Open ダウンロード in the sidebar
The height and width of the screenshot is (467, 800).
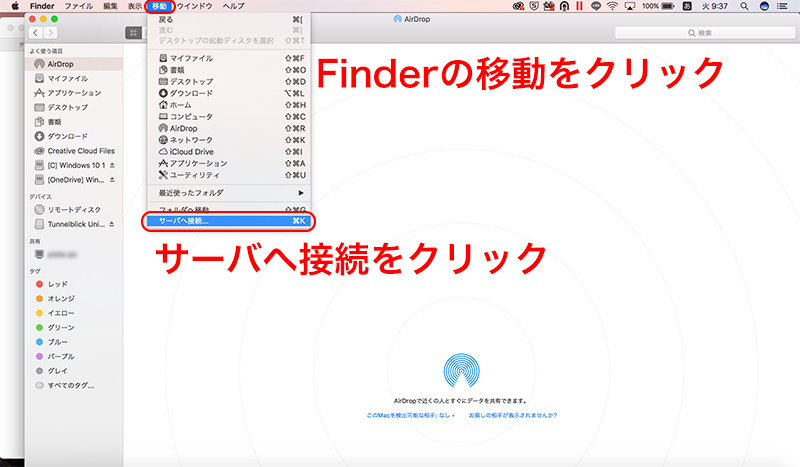(74, 136)
